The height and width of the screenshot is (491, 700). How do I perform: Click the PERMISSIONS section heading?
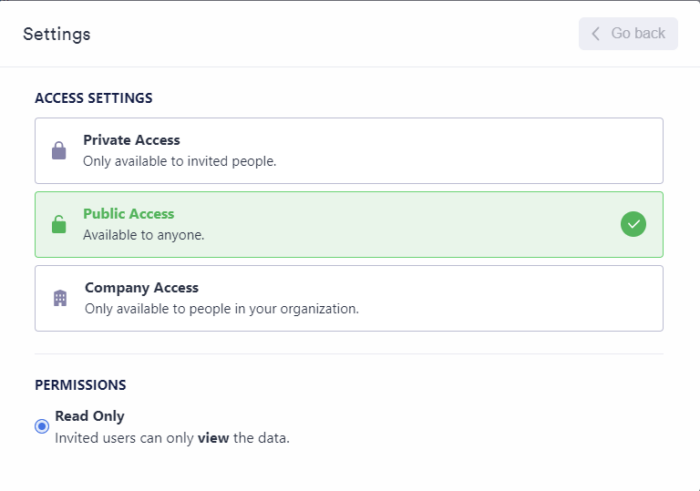(80, 384)
